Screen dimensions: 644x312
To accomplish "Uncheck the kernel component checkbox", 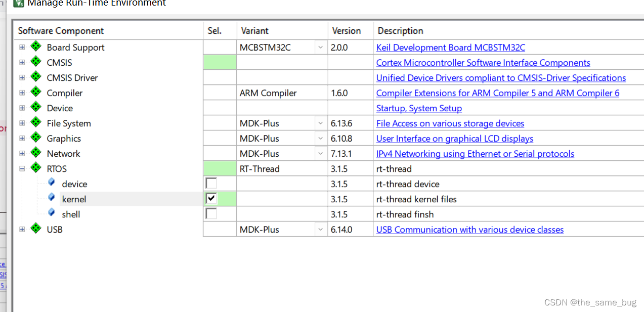I will point(211,199).
